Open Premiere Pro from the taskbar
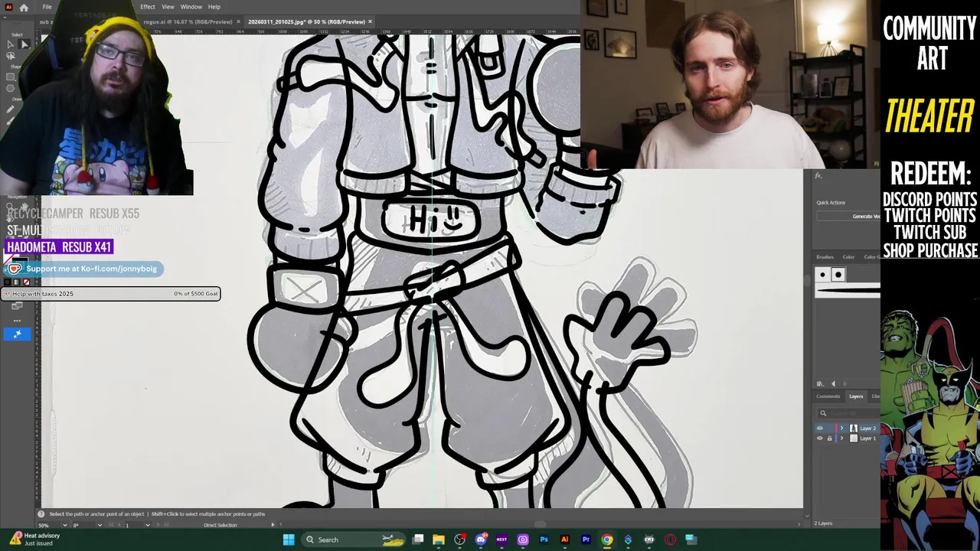 click(x=586, y=540)
